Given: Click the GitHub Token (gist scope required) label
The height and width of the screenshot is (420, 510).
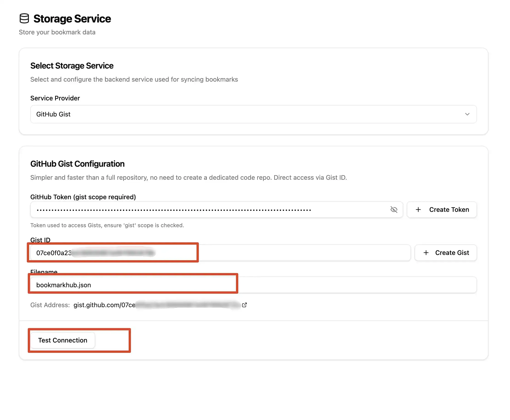Looking at the screenshot, I should [83, 197].
